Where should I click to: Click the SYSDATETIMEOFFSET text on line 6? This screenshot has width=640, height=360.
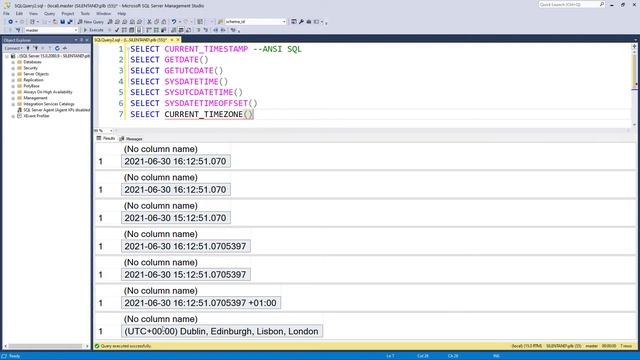pyautogui.click(x=206, y=103)
